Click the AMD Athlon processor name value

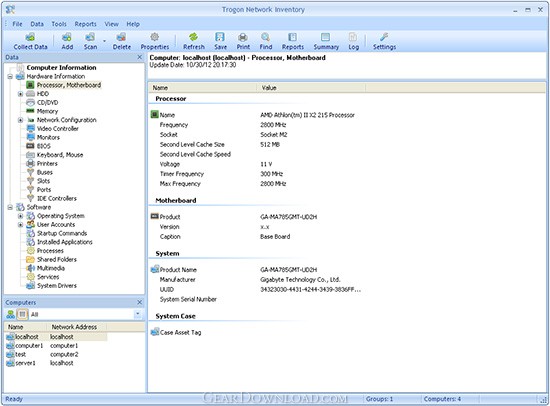coord(307,115)
